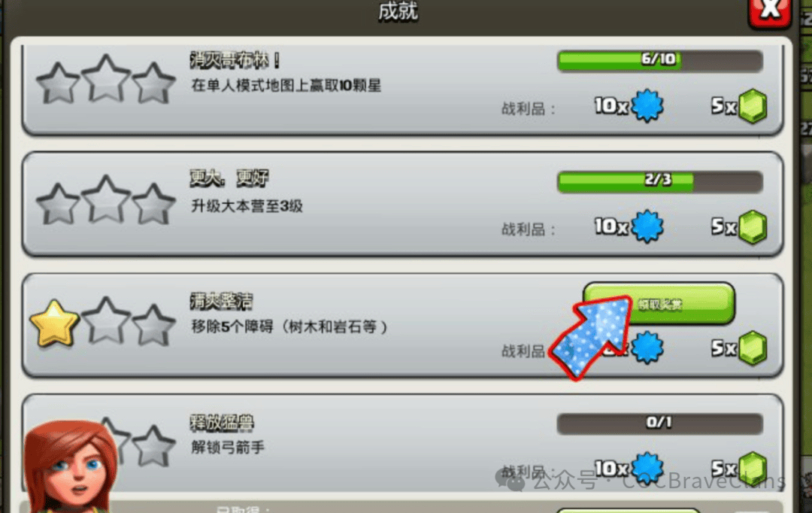
Task: Click the 6/10 progress bar
Action: pyautogui.click(x=660, y=61)
